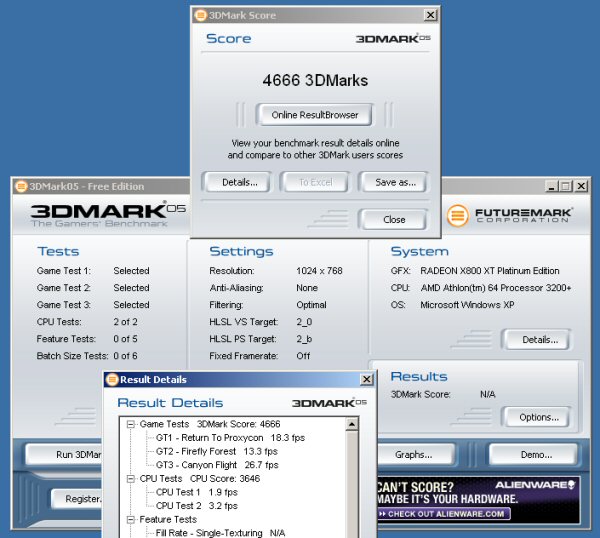Click the Result Details title bar icon
The image size is (600, 538).
[x=112, y=380]
